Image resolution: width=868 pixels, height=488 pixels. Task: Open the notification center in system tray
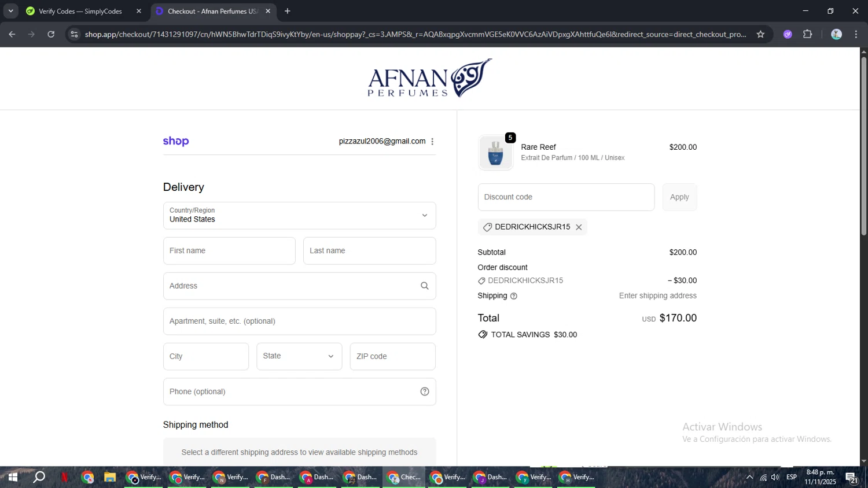click(x=852, y=478)
